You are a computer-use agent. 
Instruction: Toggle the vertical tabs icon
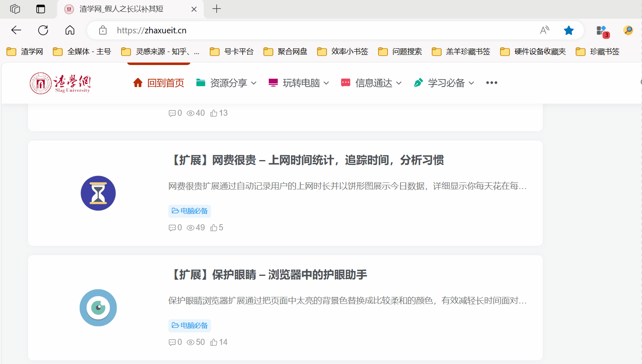[x=41, y=9]
